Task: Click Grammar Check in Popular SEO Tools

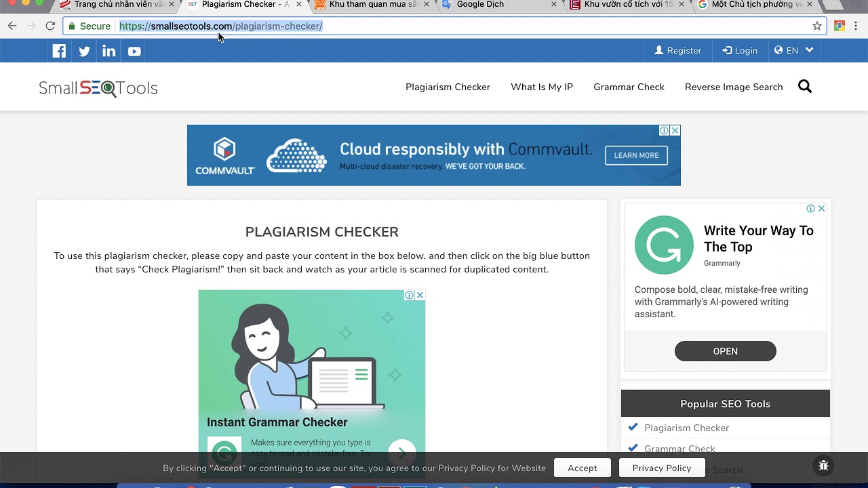Action: (679, 449)
